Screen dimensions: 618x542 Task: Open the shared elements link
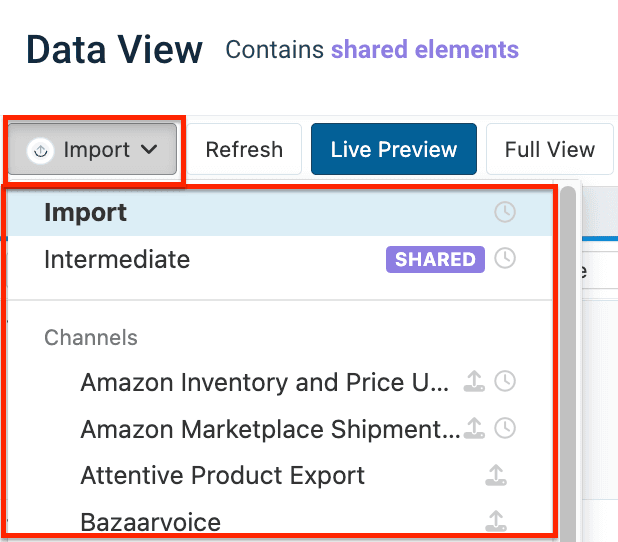point(424,49)
